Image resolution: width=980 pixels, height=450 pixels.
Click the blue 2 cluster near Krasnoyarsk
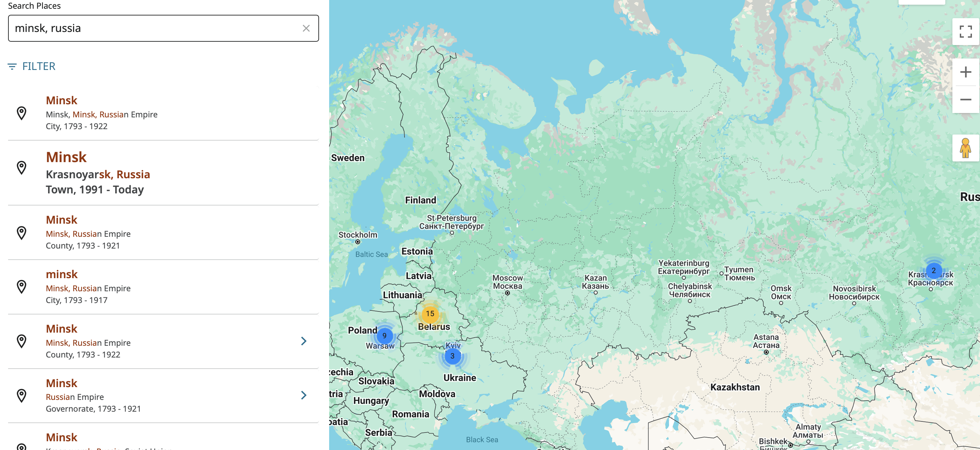[933, 271]
